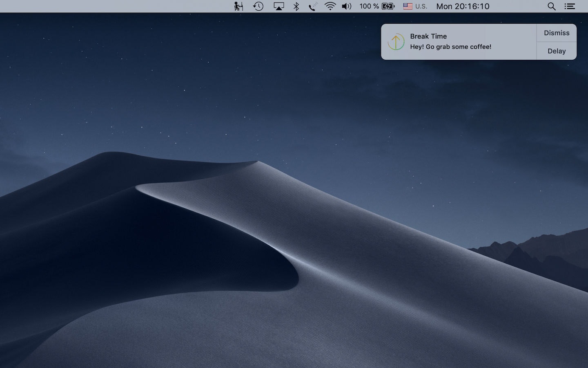Open the Bluetooth status menu
Screen dimensions: 588x368
coord(296,6)
